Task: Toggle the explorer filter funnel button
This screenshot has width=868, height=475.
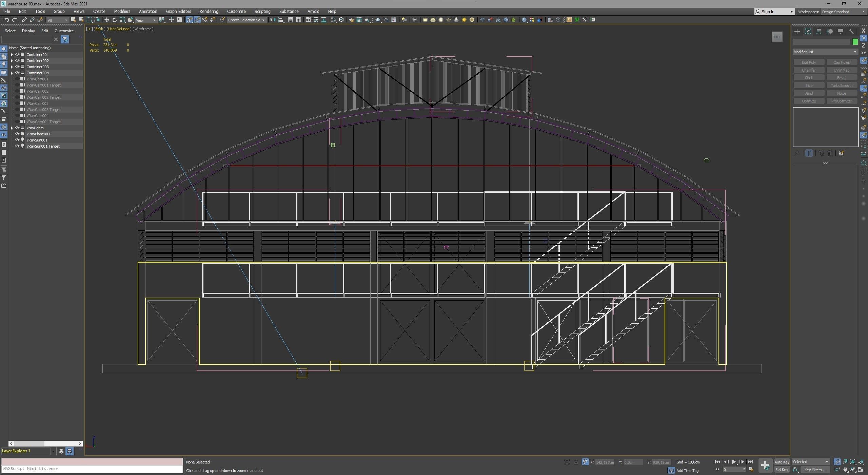Action: coord(65,39)
